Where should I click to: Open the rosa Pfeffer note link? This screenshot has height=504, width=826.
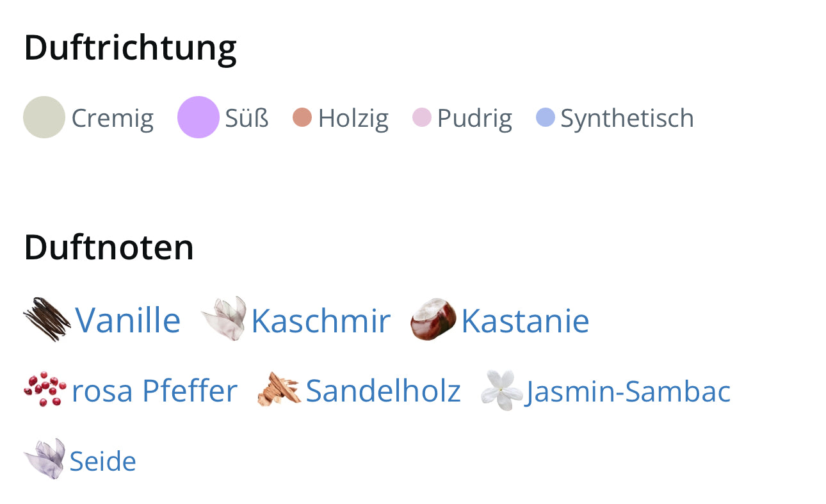pos(154,391)
